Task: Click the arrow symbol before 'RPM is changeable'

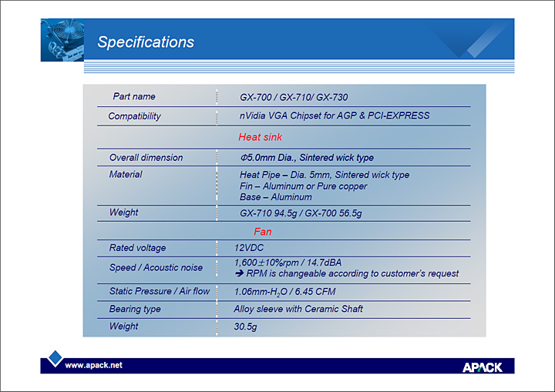Action: pos(239,273)
